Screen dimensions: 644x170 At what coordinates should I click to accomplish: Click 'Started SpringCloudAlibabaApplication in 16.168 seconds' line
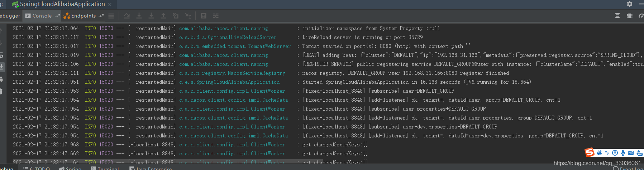417,82
